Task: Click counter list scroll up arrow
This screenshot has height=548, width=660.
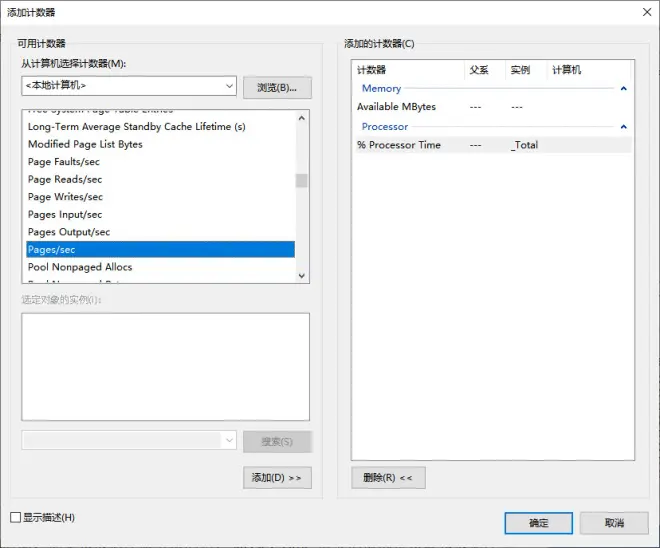Action: [x=301, y=118]
